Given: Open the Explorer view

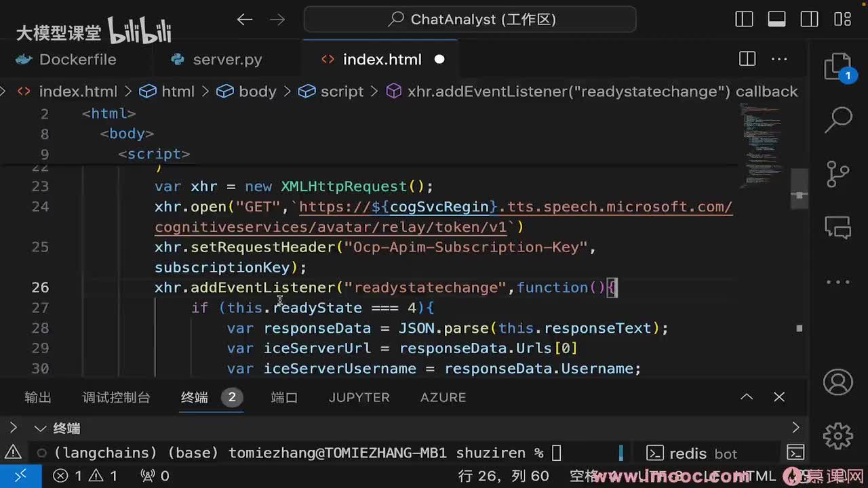Looking at the screenshot, I should (x=838, y=68).
